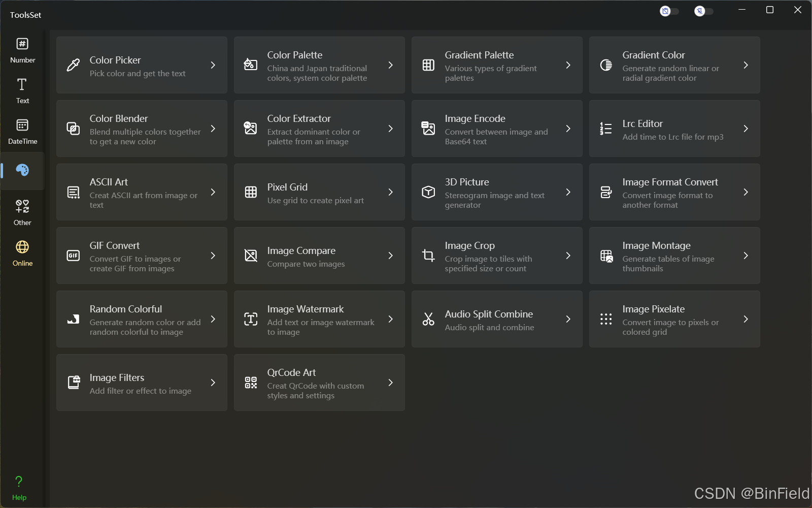Click the Image Filters icon
This screenshot has width=812, height=508.
[74, 383]
